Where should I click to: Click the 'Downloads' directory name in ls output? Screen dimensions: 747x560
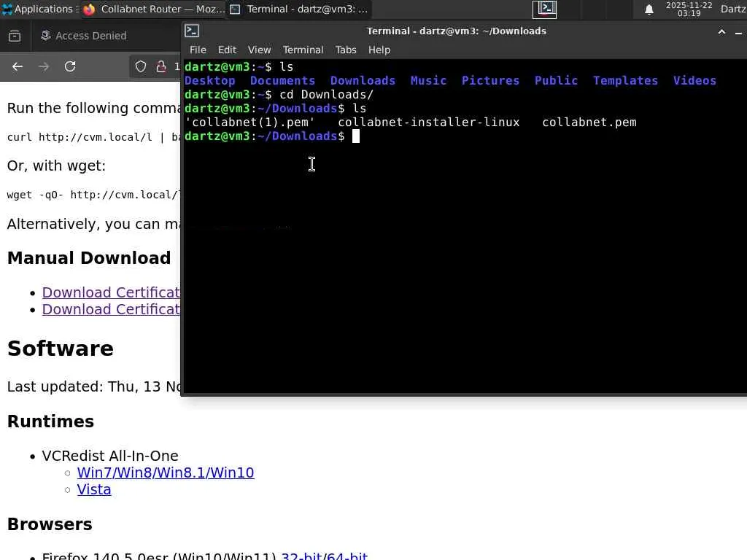coord(363,80)
